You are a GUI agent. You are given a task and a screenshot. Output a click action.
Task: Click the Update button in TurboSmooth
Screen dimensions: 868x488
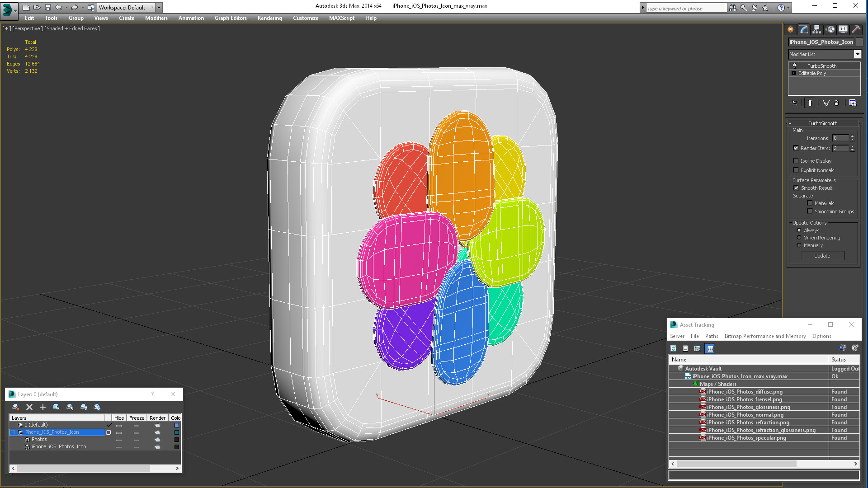822,256
